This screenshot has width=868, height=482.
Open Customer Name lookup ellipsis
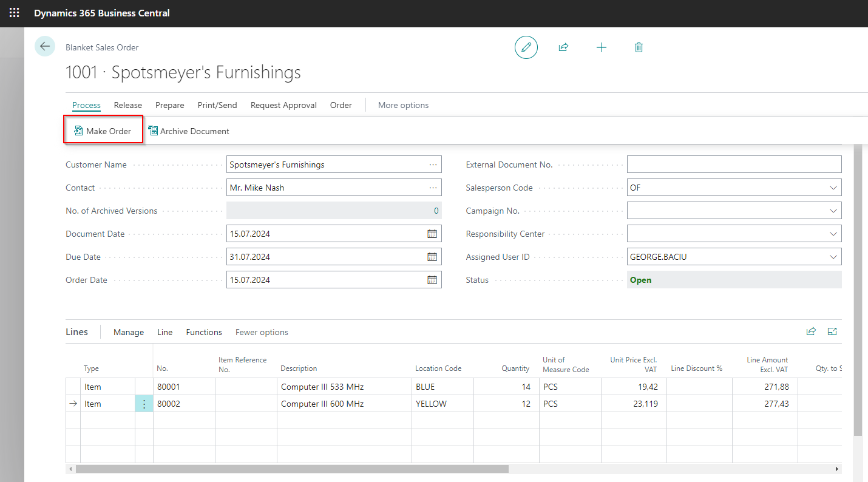point(433,165)
